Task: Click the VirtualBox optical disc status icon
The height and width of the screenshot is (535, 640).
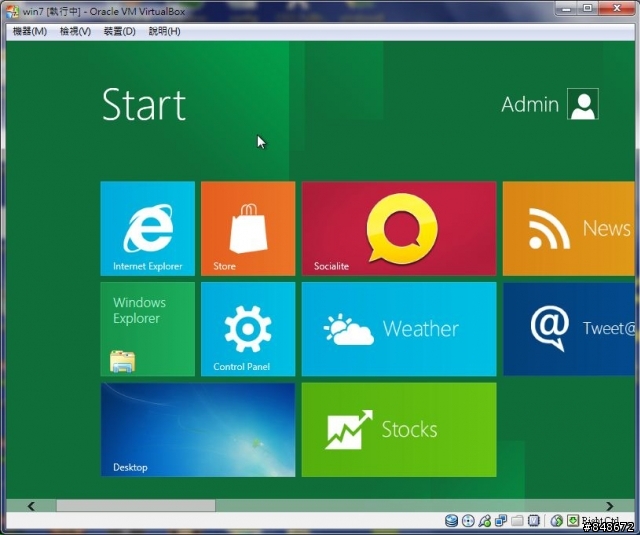Action: (x=468, y=521)
